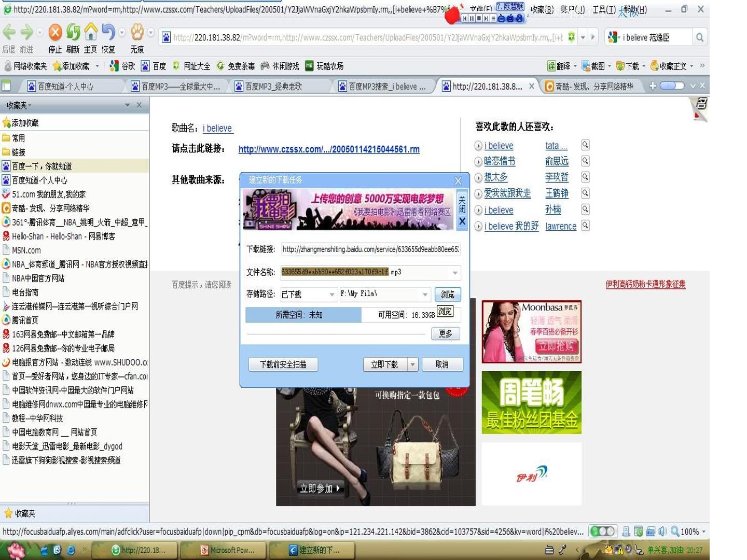This screenshot has width=747, height=560.
Task: Expand the F:\My Film\ path dropdown
Action: (425, 294)
